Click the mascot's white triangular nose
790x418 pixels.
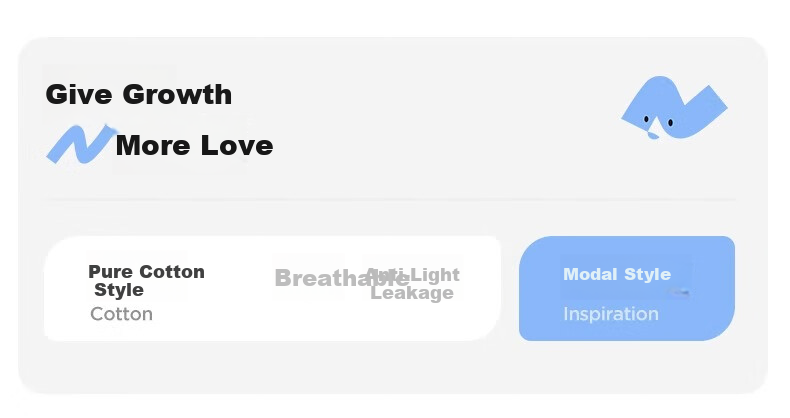[656, 126]
